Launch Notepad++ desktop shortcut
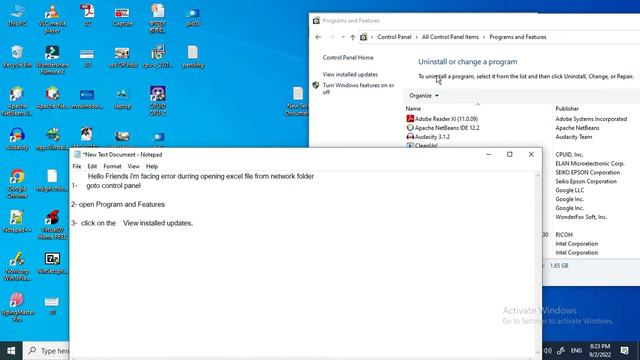 point(17,221)
